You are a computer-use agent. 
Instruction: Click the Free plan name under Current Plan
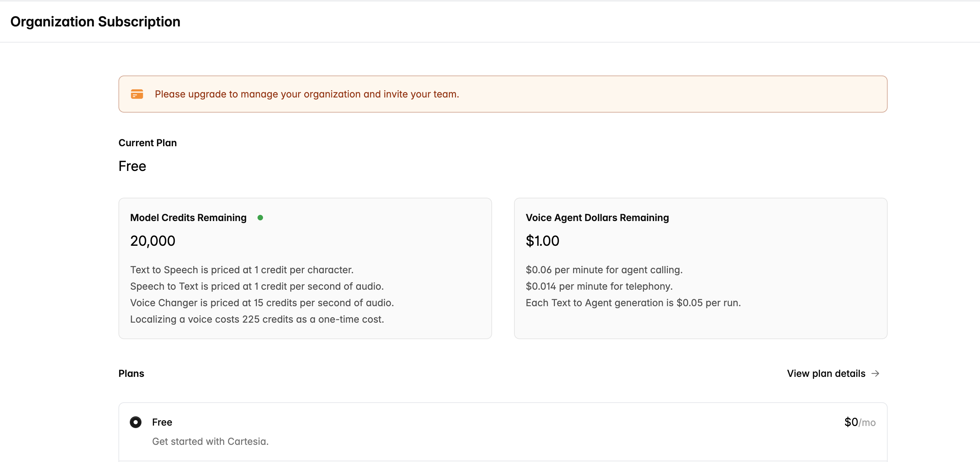(x=132, y=166)
